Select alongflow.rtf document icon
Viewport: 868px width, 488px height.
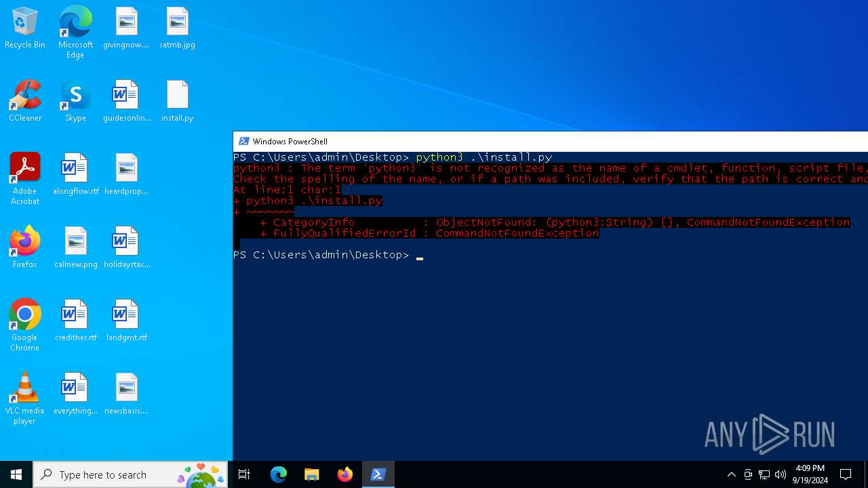pyautogui.click(x=75, y=175)
